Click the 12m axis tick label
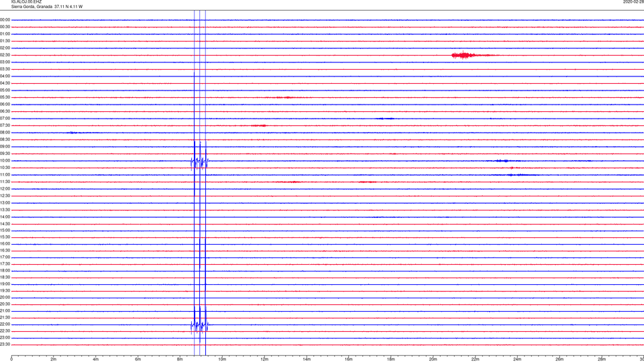 click(264, 359)
